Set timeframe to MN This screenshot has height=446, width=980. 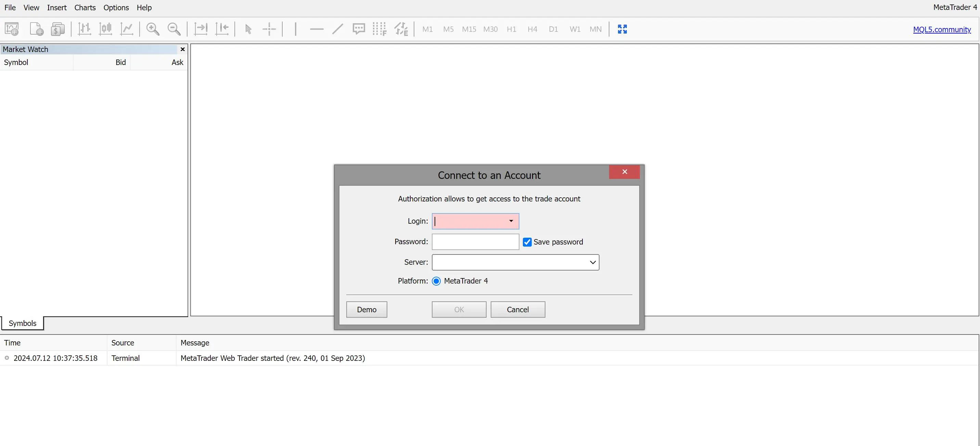pyautogui.click(x=596, y=29)
